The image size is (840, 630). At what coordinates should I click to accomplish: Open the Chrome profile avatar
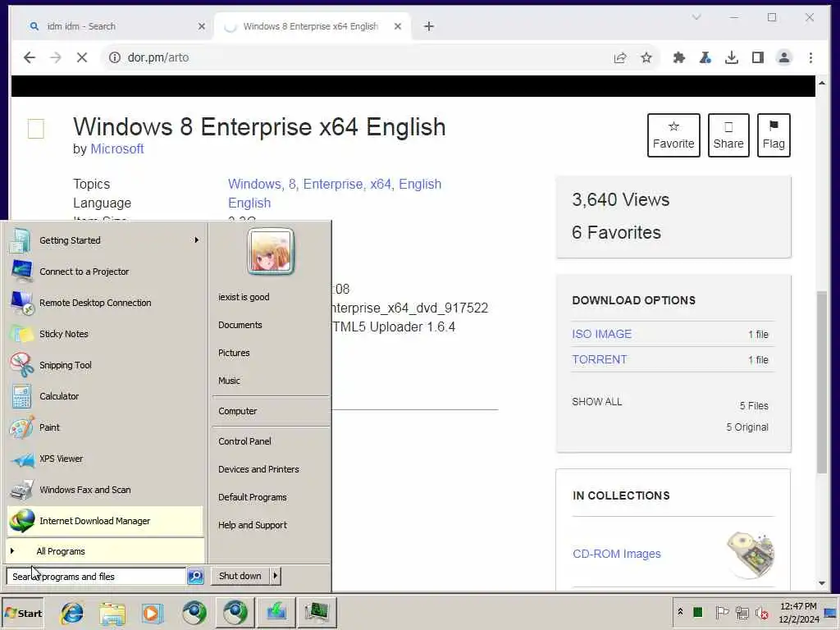783,57
